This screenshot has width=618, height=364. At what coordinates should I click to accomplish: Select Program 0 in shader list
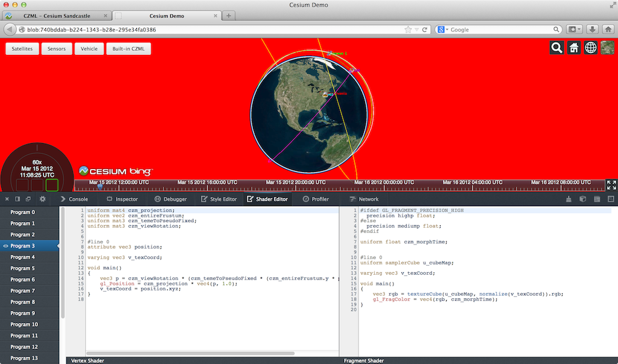pyautogui.click(x=30, y=212)
